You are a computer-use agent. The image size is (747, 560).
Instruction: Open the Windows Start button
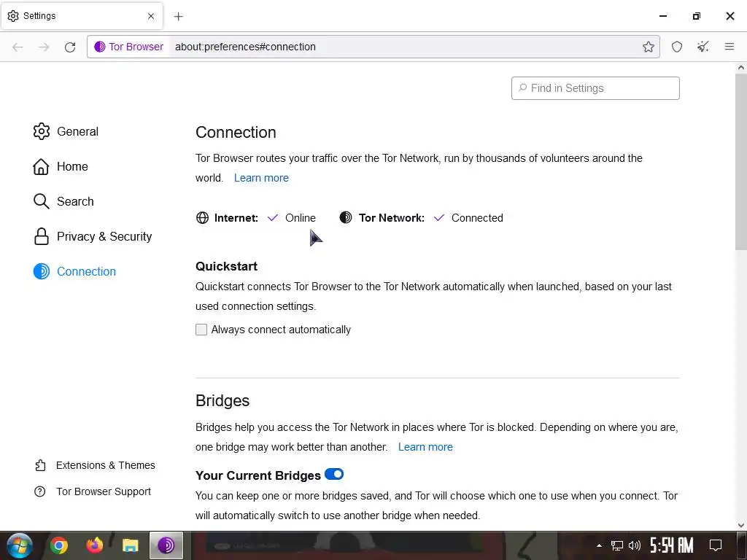20,545
